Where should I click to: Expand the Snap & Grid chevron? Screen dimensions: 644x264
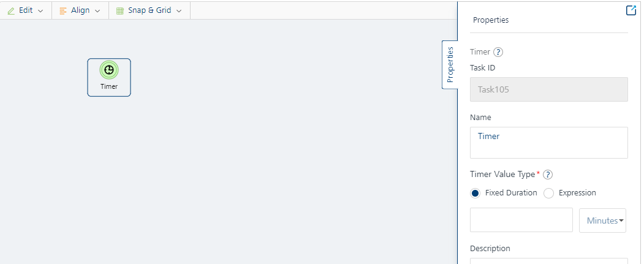[179, 11]
